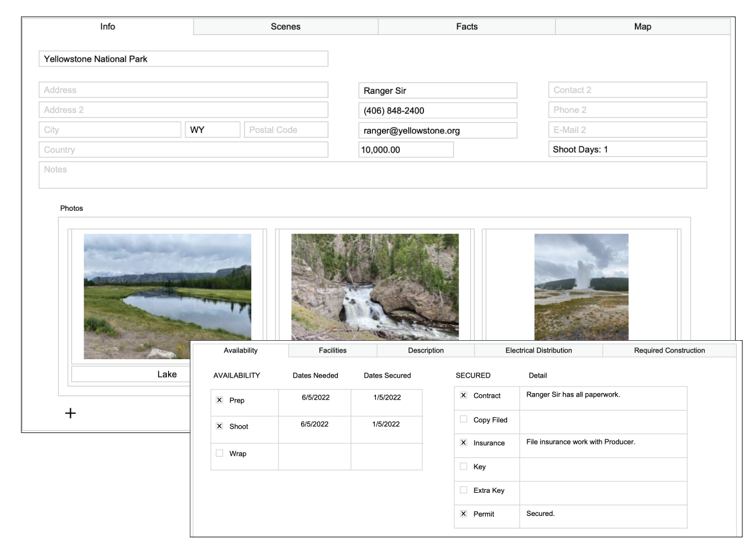The width and height of the screenshot is (756, 548).
Task: Add a new photo using the plus icon
Action: coord(70,413)
